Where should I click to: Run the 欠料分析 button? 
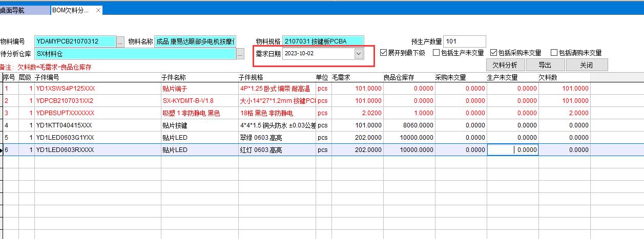pyautogui.click(x=505, y=65)
